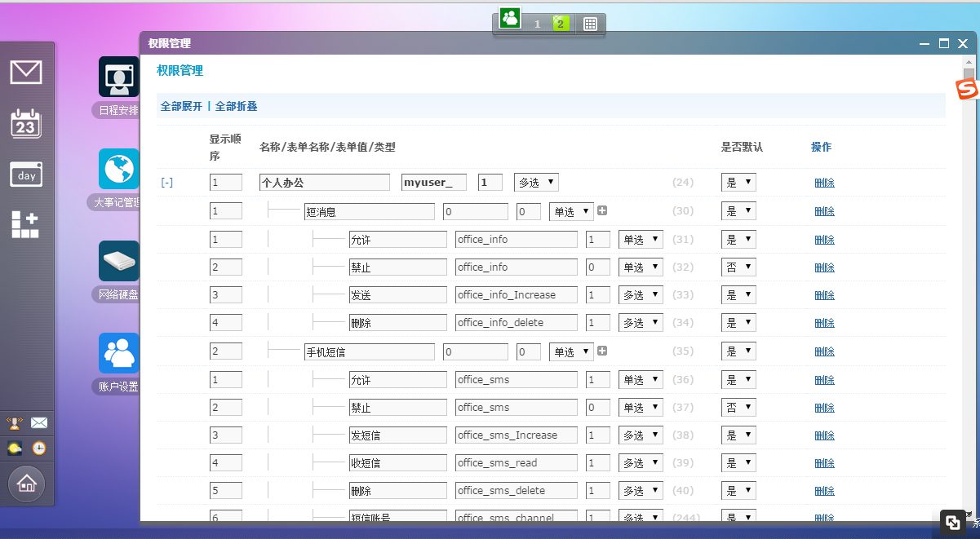Click the office_info_Increase form name field
980x539 pixels.
pyautogui.click(x=516, y=295)
